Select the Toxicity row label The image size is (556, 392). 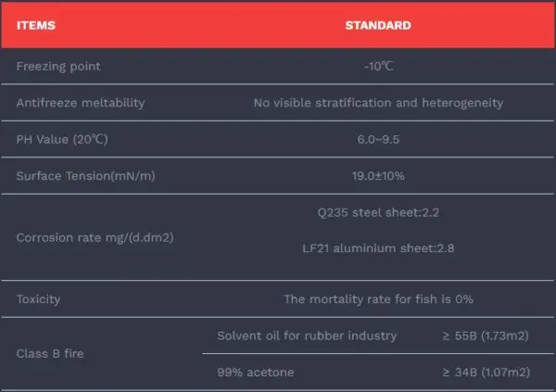[x=40, y=299]
